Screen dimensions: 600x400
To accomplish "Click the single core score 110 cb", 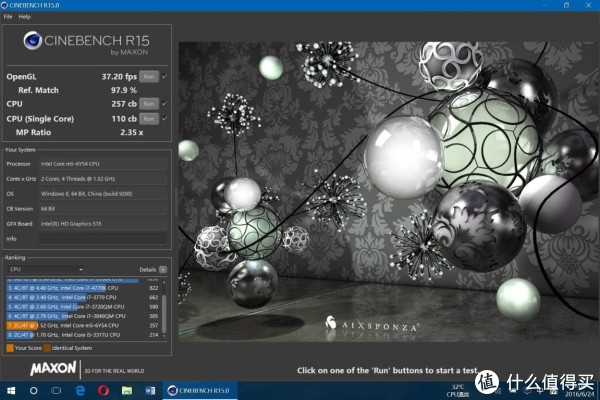I will [x=124, y=119].
